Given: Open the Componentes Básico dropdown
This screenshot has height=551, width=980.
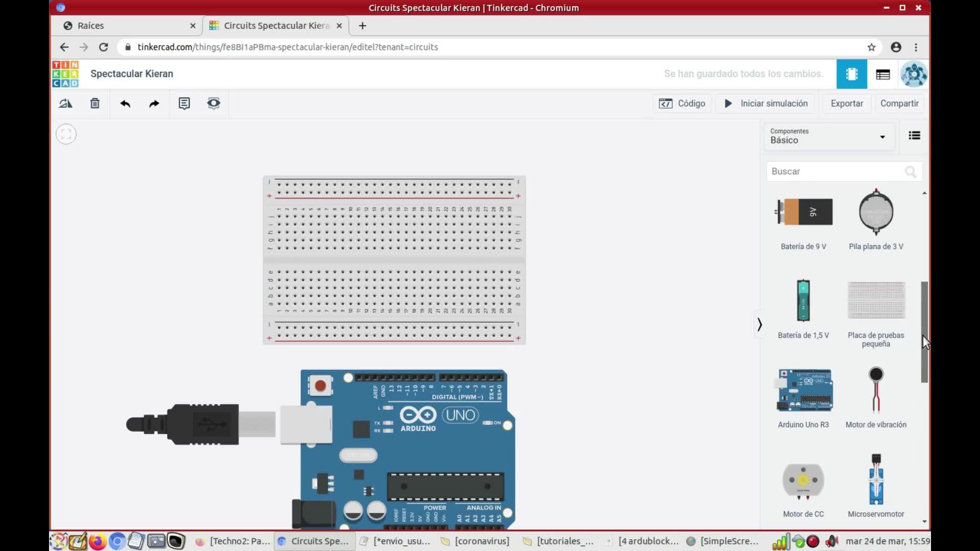Looking at the screenshot, I should coord(829,136).
